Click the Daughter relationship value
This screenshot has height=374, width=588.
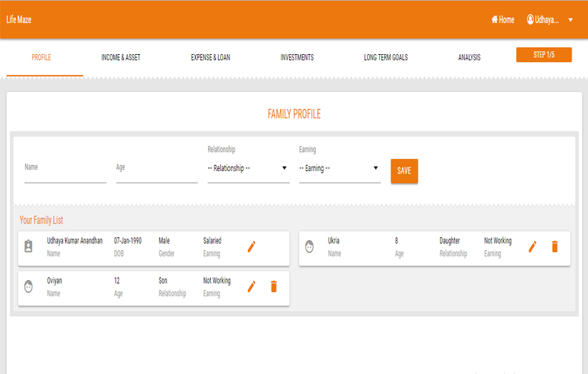450,241
